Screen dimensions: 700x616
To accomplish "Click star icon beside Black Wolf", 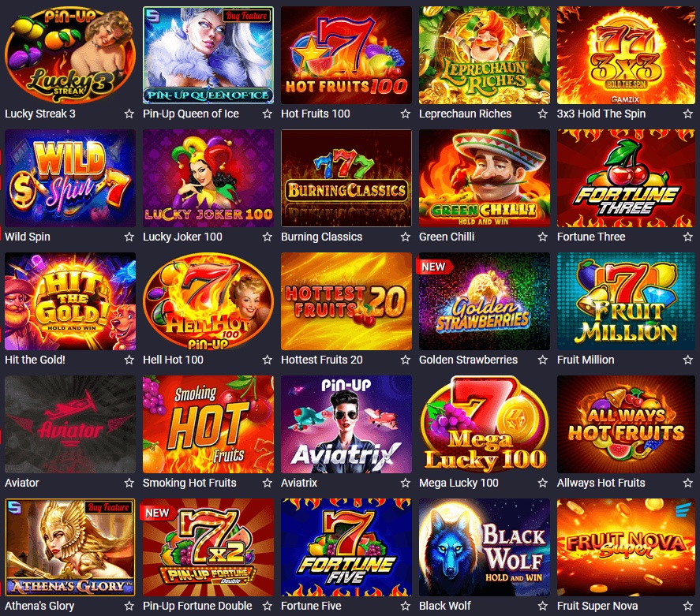I will (542, 606).
